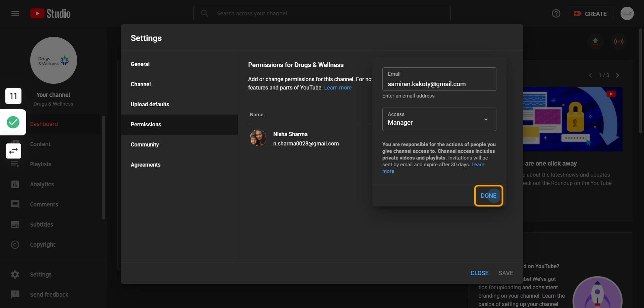Click the DONE button
The image size is (644, 308).
(x=488, y=196)
